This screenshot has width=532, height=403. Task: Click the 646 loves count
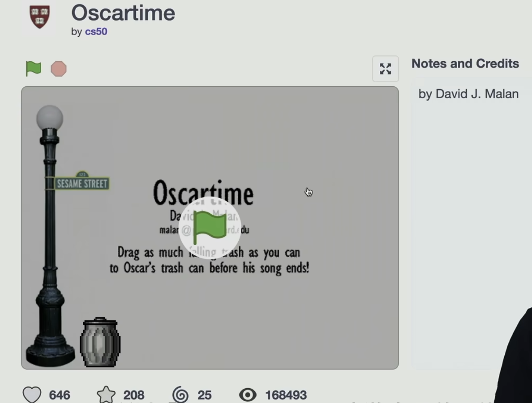pos(60,395)
